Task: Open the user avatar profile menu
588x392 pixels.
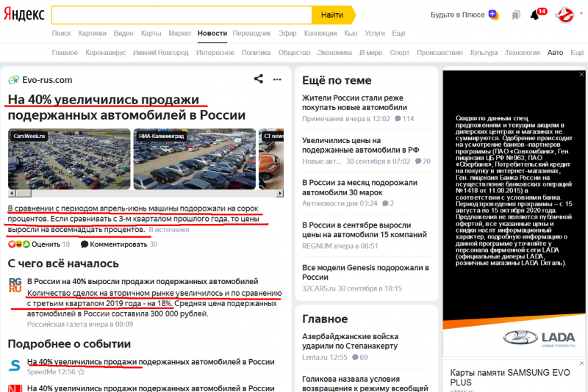Action: pos(565,15)
